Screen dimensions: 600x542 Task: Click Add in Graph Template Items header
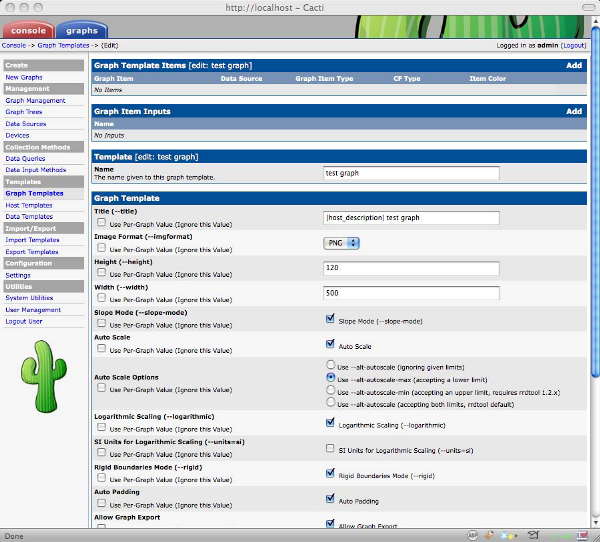pos(574,65)
